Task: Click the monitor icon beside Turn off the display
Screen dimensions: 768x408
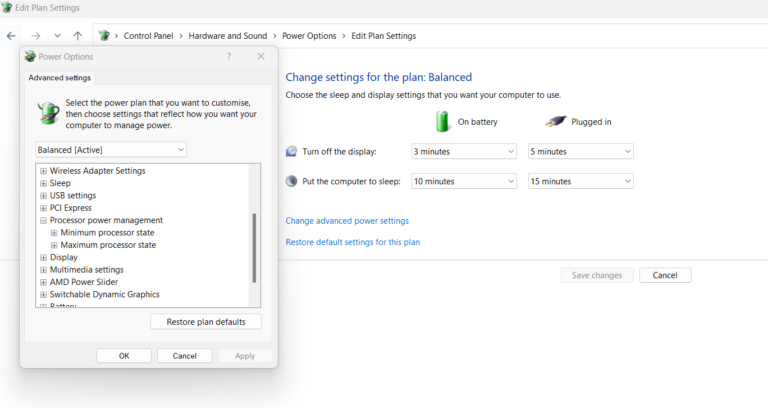Action: (x=291, y=151)
